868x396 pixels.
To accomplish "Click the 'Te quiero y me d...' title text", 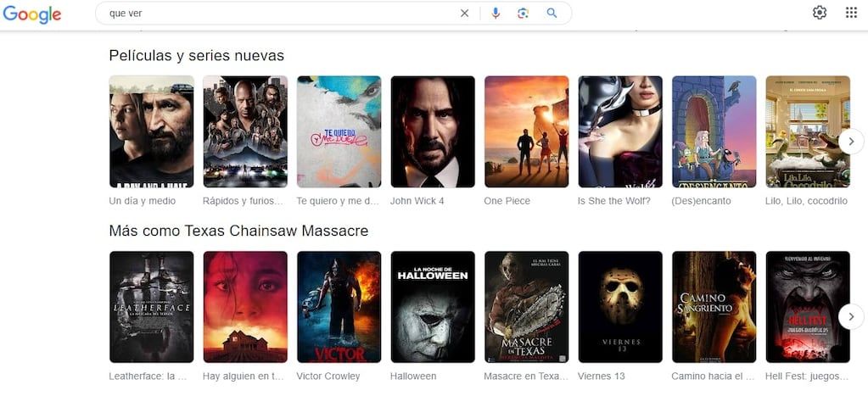I will tap(338, 201).
